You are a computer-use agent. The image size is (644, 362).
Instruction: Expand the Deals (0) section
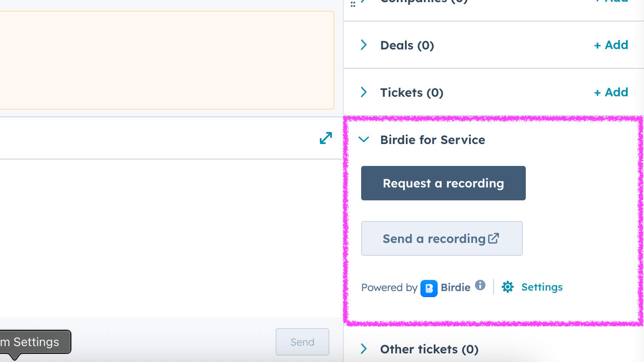(x=364, y=45)
